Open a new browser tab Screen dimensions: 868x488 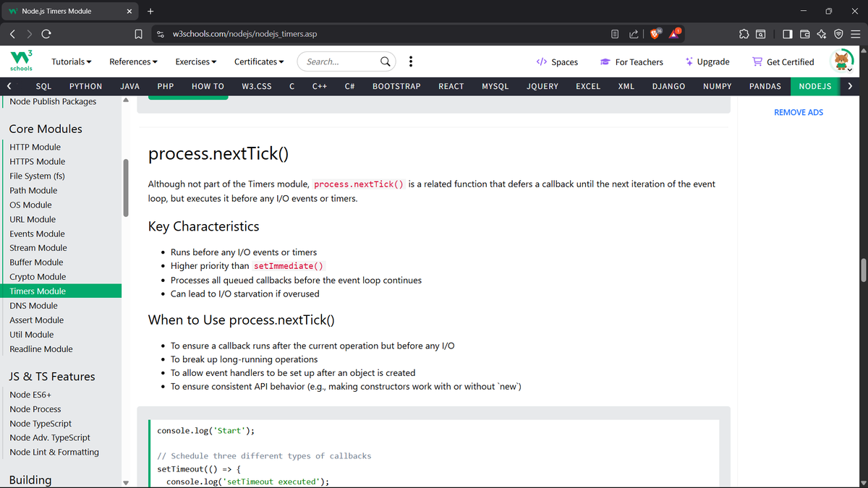150,11
